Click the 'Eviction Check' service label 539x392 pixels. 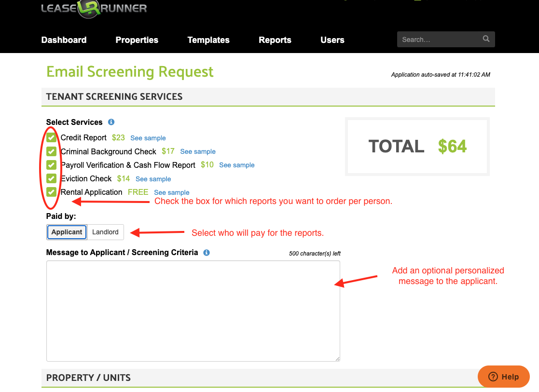(86, 179)
